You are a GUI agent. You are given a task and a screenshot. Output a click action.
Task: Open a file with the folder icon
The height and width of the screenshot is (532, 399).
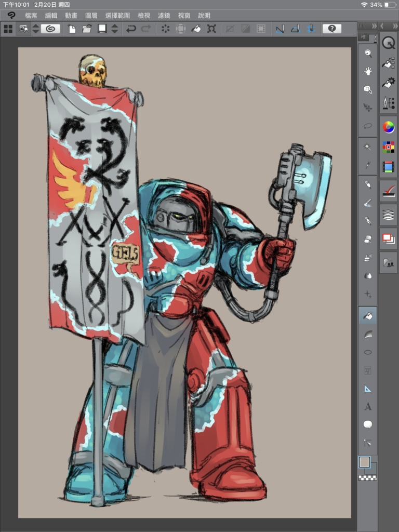tap(87, 29)
